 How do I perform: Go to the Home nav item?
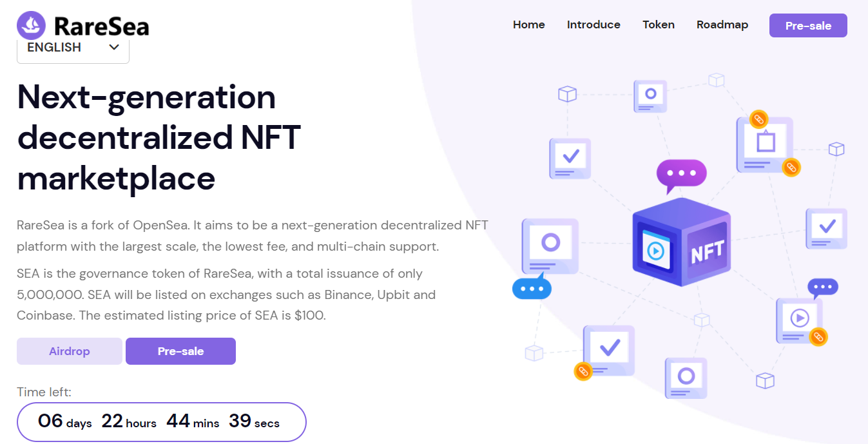pyautogui.click(x=529, y=24)
